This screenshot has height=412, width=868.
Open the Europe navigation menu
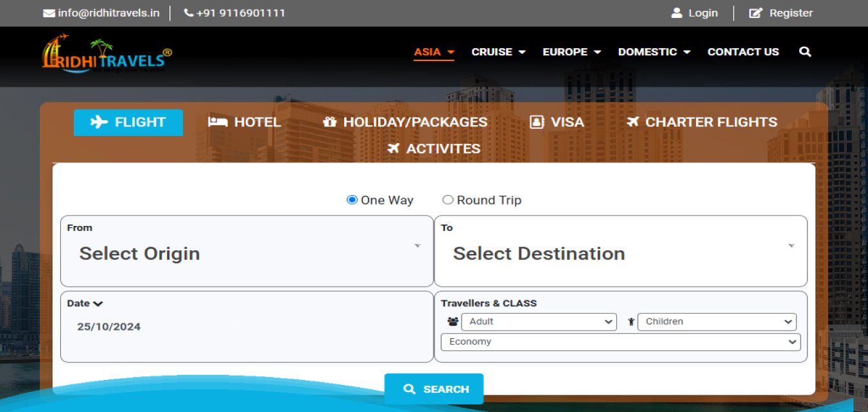coord(571,52)
